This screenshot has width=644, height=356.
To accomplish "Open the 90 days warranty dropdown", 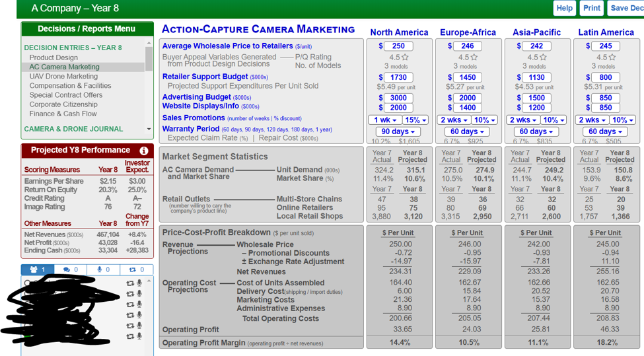I will [398, 131].
